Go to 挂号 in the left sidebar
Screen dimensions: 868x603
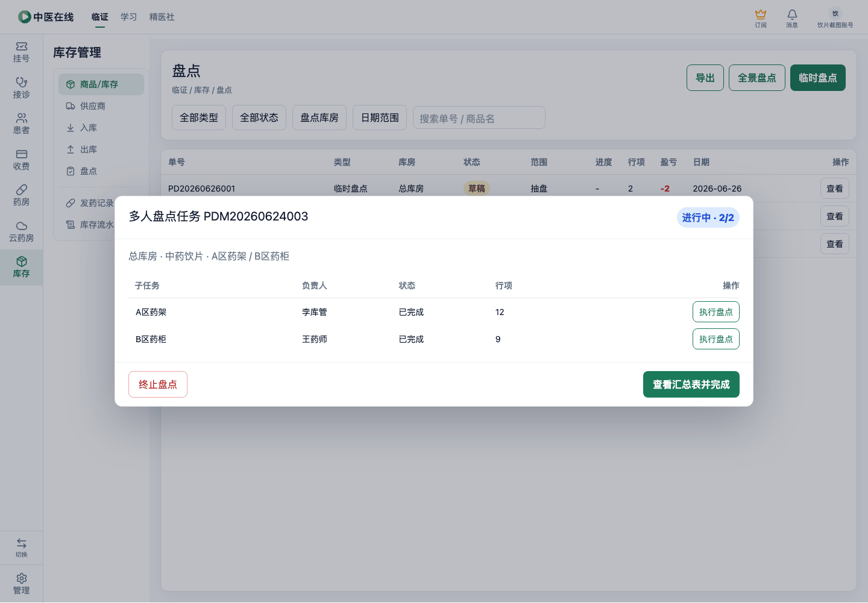pos(21,52)
